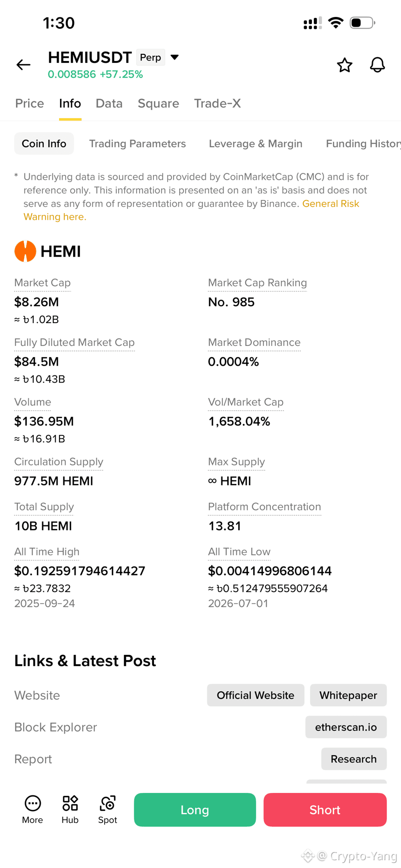Tap the back arrow icon
The width and height of the screenshot is (401, 868).
point(23,64)
